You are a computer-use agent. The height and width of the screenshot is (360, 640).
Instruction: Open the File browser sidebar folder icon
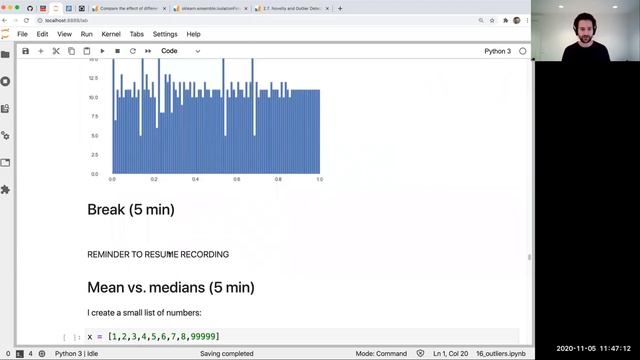5,55
